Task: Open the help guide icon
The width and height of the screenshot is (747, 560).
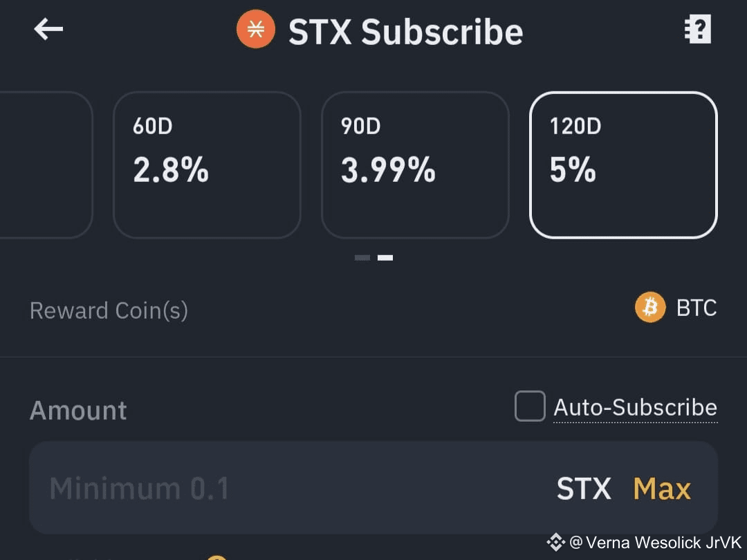Action: [x=697, y=29]
